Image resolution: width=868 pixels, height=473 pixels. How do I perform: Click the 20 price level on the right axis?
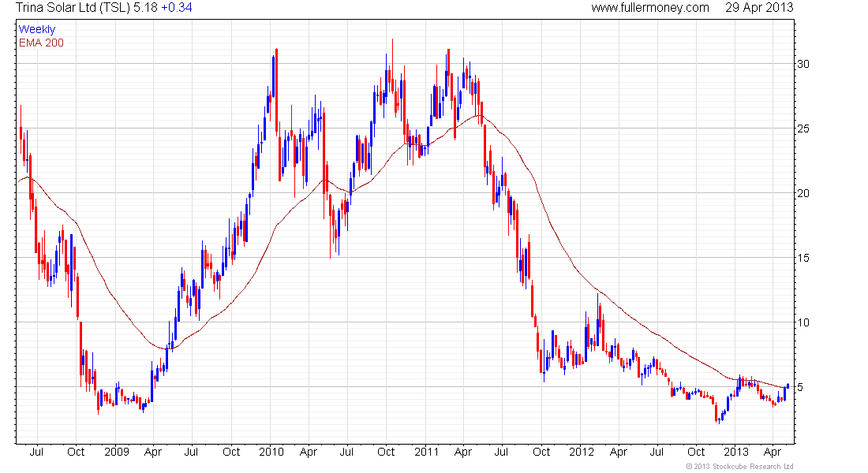[803, 194]
